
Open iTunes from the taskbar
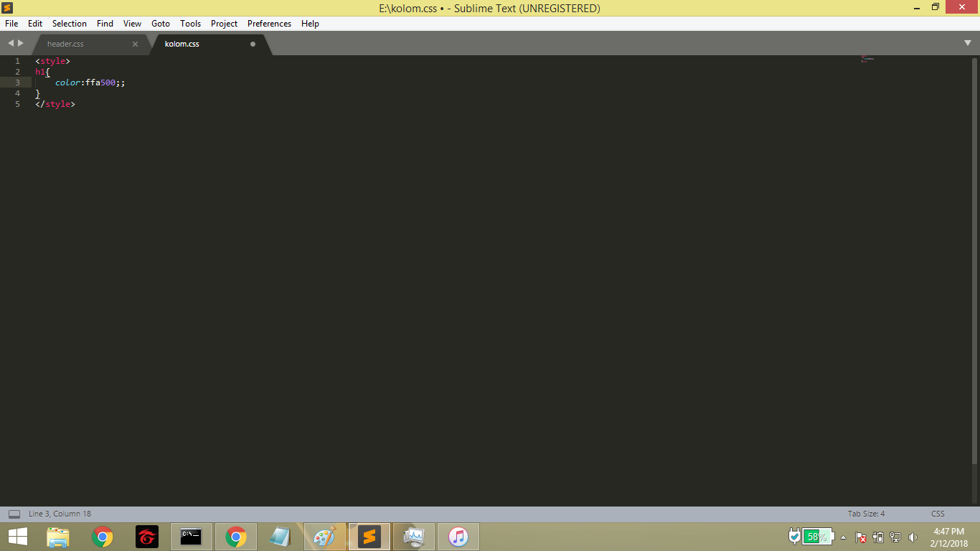pyautogui.click(x=458, y=536)
